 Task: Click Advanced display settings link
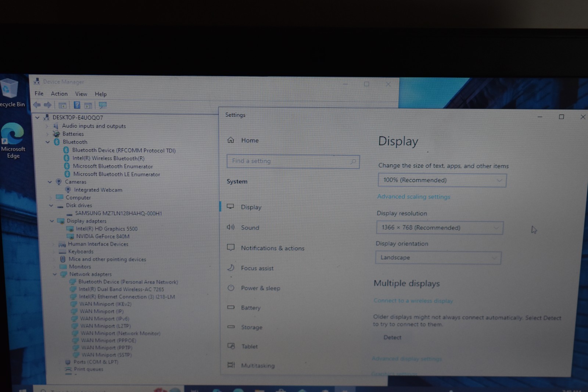pyautogui.click(x=406, y=359)
